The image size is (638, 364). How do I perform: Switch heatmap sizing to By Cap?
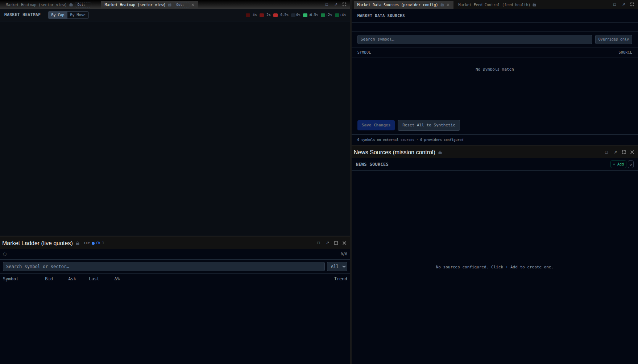(58, 15)
